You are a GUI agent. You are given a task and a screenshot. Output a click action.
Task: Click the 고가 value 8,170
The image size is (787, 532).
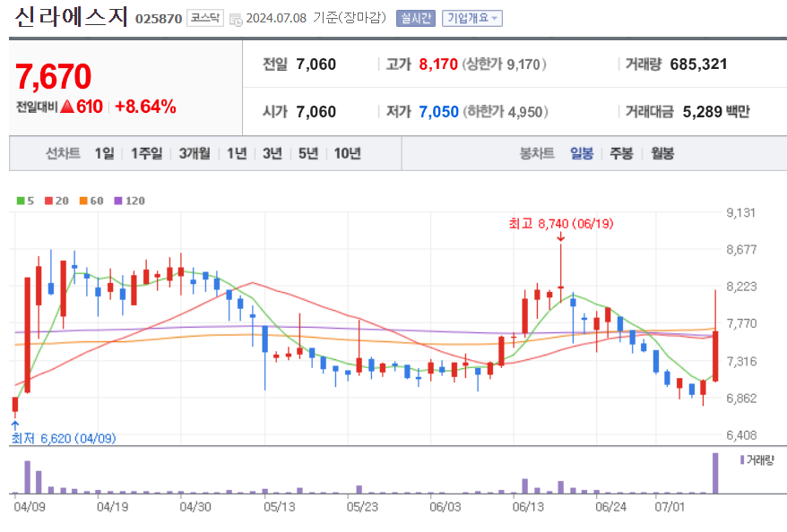pyautogui.click(x=438, y=64)
